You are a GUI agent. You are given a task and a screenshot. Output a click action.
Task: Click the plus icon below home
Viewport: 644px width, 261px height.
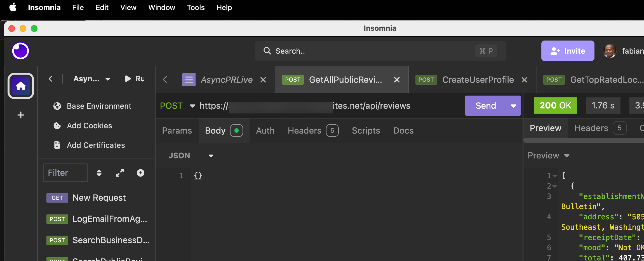[21, 115]
